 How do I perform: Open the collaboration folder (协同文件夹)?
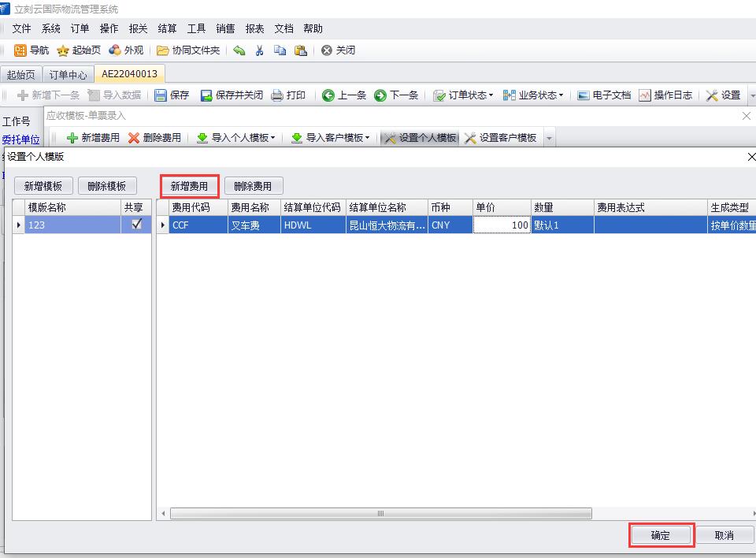point(163,50)
